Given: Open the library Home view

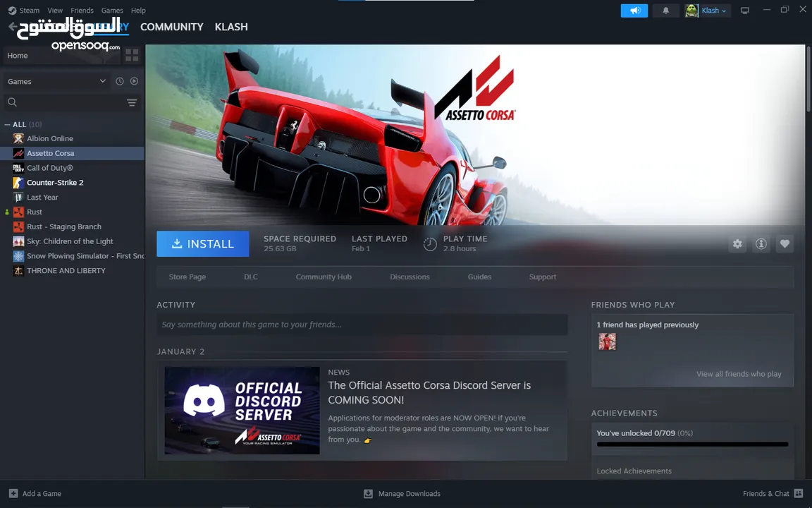Looking at the screenshot, I should pyautogui.click(x=61, y=56).
